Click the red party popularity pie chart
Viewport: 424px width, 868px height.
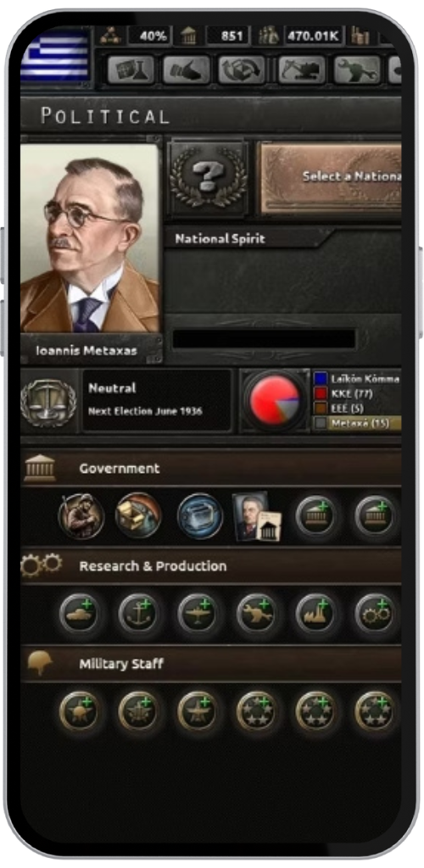(275, 400)
